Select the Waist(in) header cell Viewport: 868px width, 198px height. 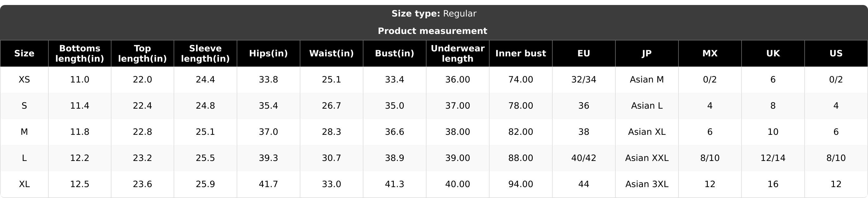pos(331,54)
